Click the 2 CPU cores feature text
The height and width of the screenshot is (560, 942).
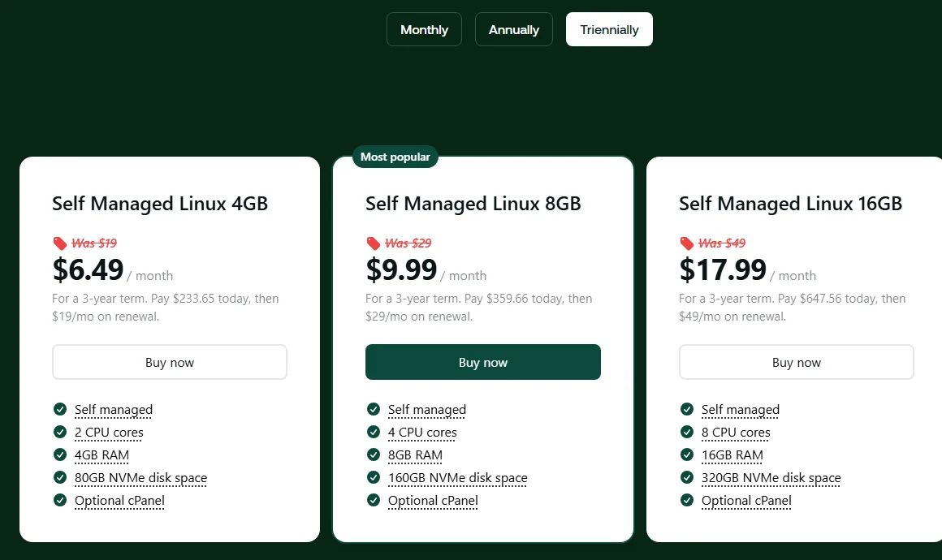click(x=109, y=432)
